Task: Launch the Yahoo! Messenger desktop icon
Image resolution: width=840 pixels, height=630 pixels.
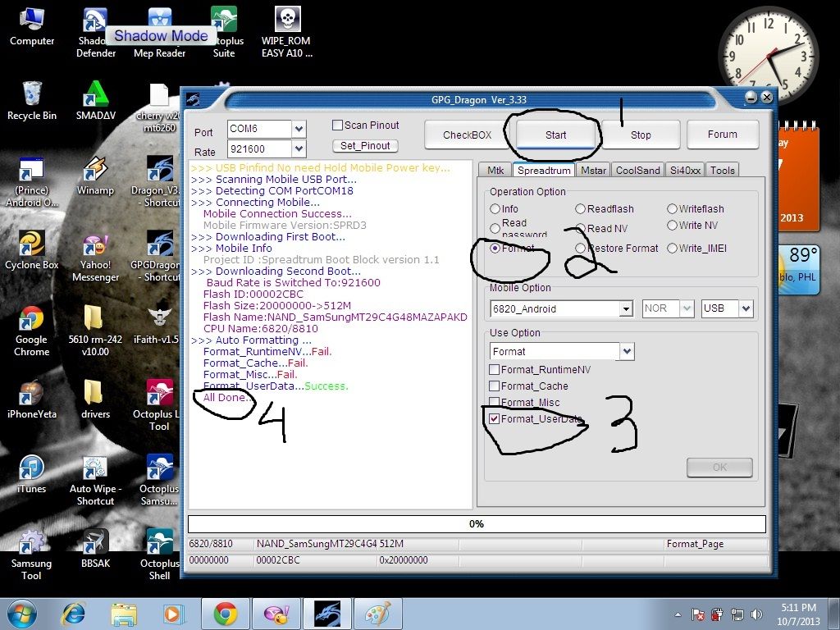Action: 95,257
